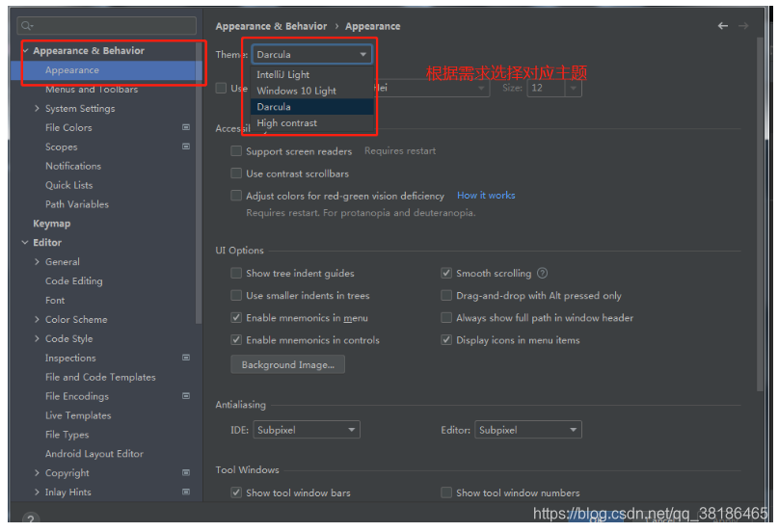778x532 pixels.
Task: Choose High contrast theme option
Action: pyautogui.click(x=312, y=123)
